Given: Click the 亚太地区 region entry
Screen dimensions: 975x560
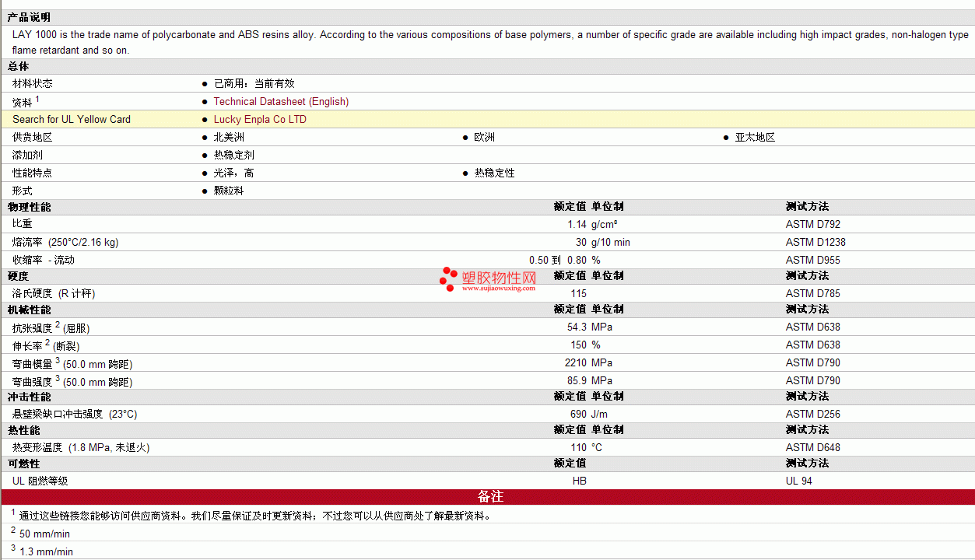Looking at the screenshot, I should tap(756, 138).
